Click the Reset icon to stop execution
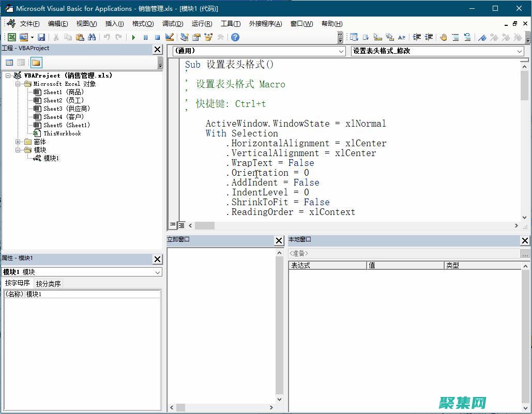Image resolution: width=532 pixels, height=414 pixels. (157, 37)
